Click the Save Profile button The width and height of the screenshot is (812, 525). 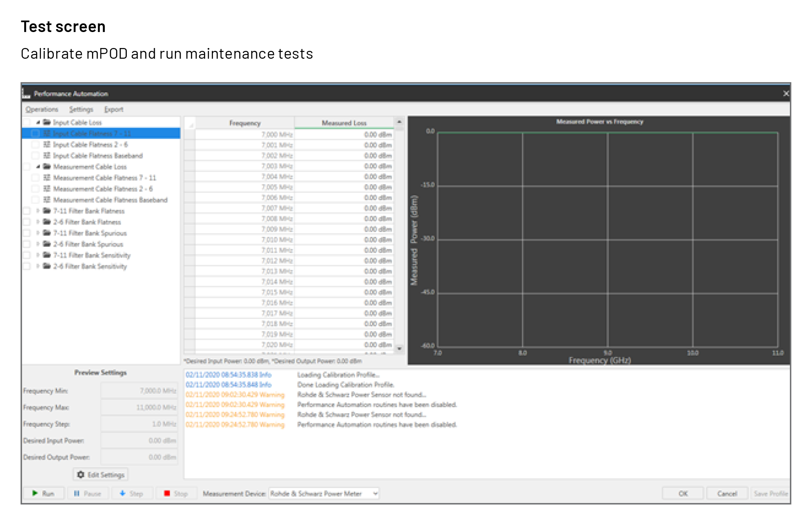coord(771,493)
